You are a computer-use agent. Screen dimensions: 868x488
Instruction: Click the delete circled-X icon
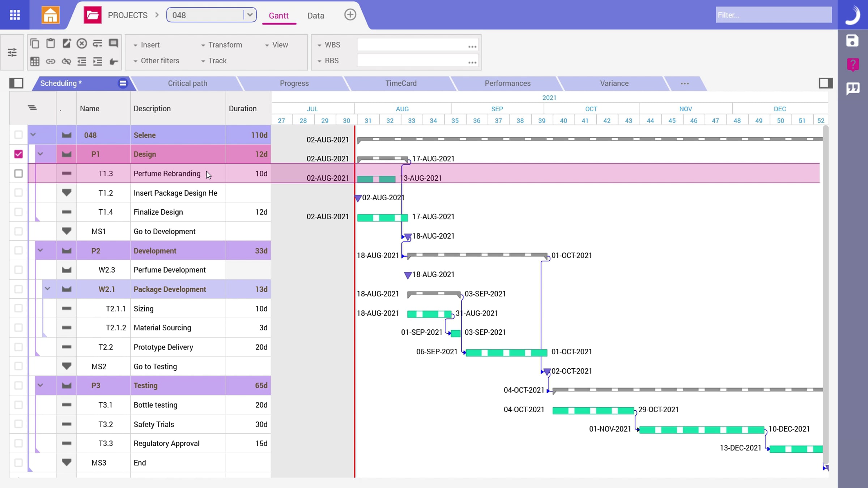(x=82, y=43)
